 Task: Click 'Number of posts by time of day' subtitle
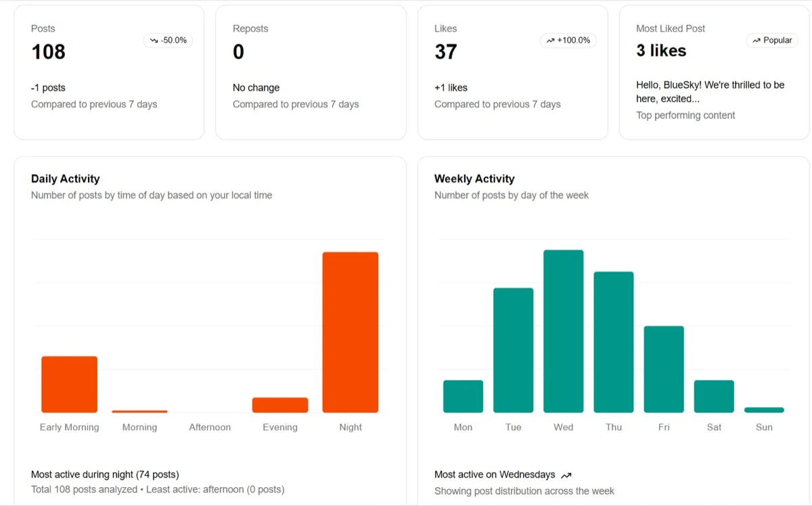(x=152, y=195)
